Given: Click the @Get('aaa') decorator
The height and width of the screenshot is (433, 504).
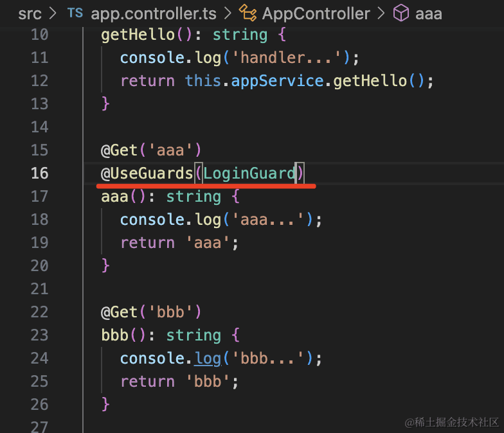Looking at the screenshot, I should coord(151,150).
